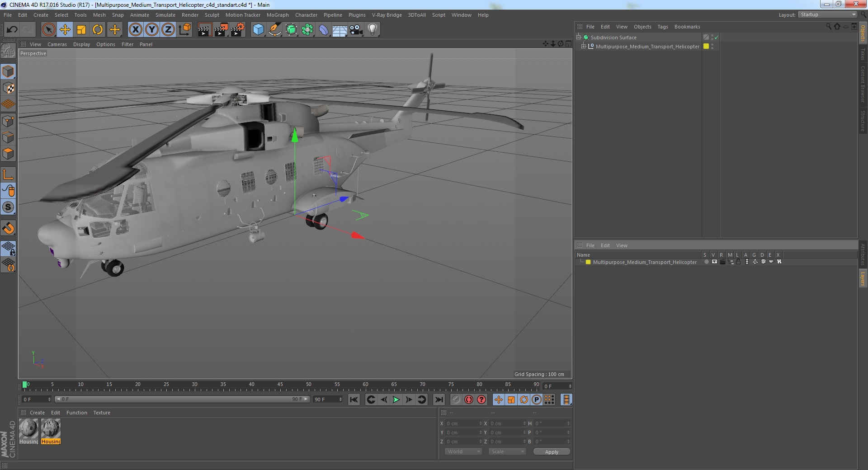Select the spline pen tool

(x=274, y=30)
